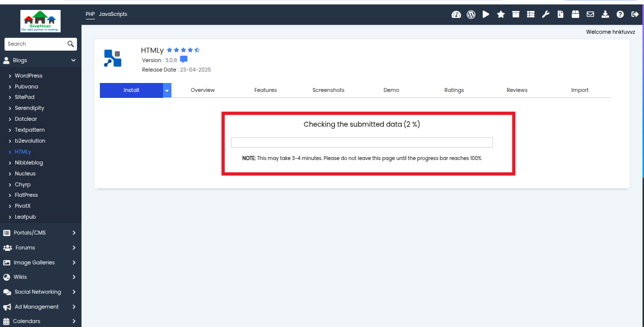The height and width of the screenshot is (327, 644).
Task: Select Leafpub in the Blogs list
Action: pos(25,217)
